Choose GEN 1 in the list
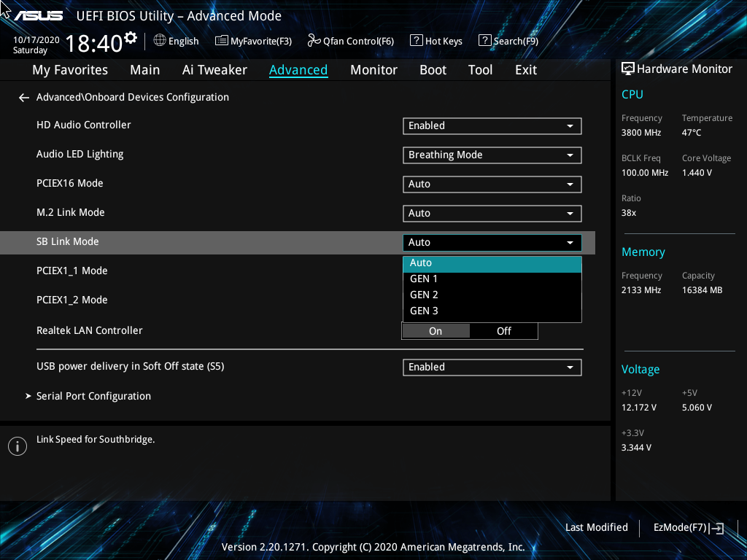The image size is (747, 560). (x=492, y=279)
